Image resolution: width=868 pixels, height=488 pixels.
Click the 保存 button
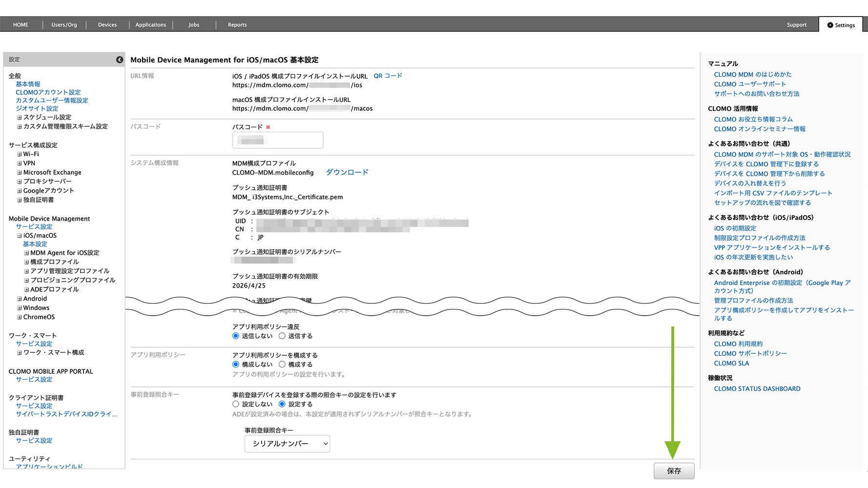click(x=674, y=471)
